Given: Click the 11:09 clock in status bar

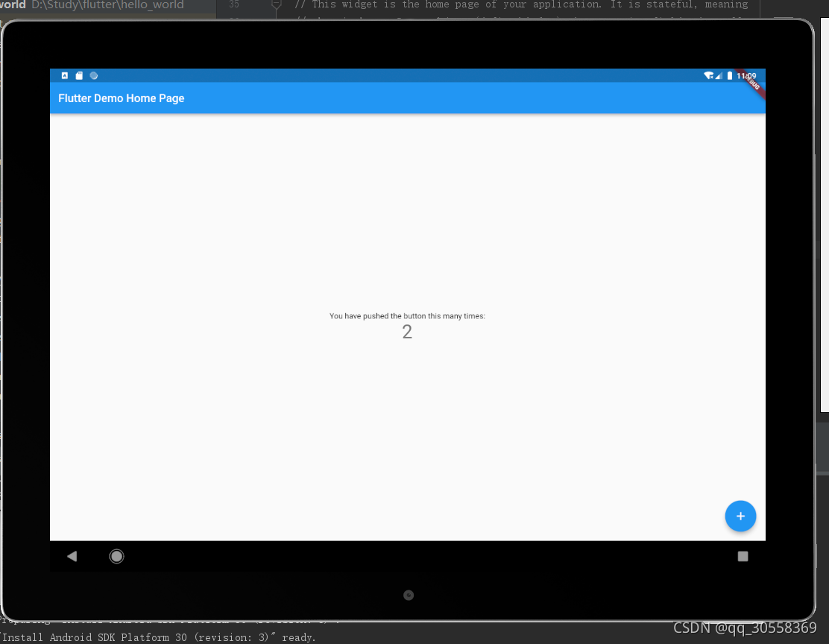Looking at the screenshot, I should click(746, 75).
